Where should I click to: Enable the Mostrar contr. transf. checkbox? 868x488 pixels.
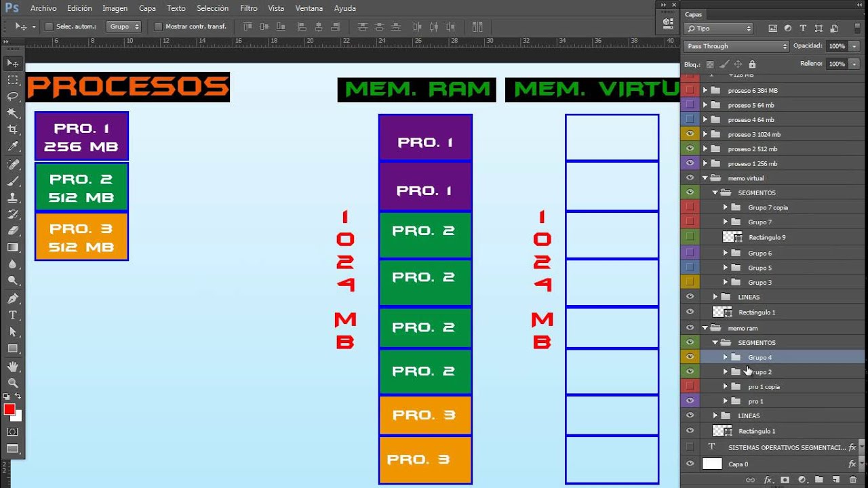point(158,26)
